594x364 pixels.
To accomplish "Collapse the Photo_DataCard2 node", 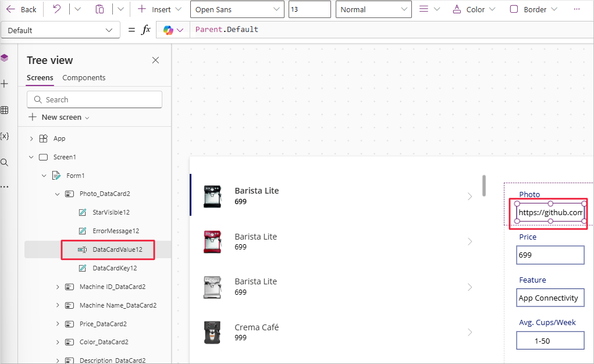I will click(58, 194).
